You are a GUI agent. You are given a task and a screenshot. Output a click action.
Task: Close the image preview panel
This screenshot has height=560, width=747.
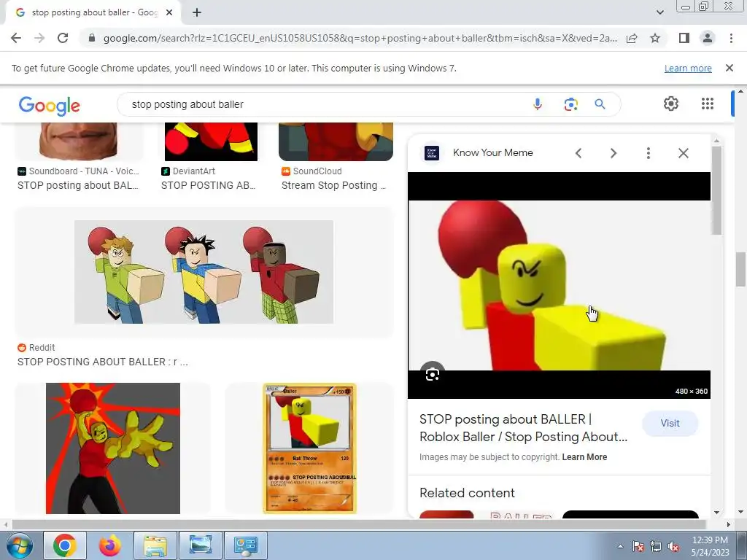pos(683,153)
